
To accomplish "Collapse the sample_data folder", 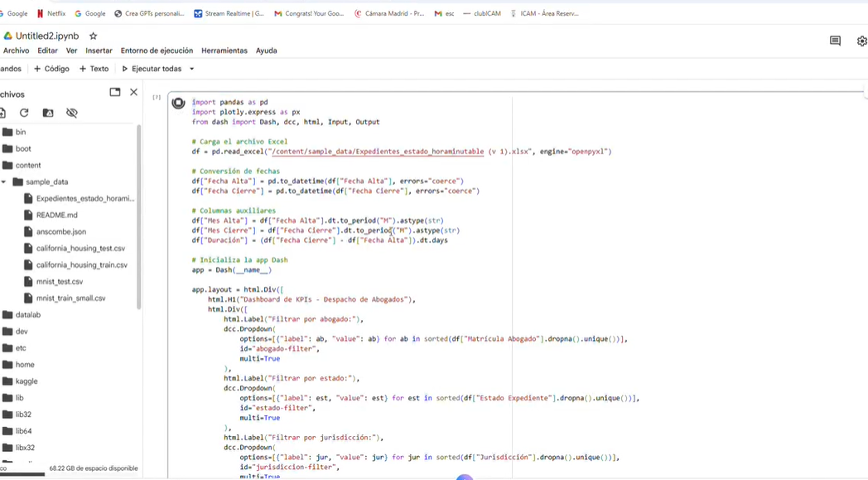I will (4, 182).
